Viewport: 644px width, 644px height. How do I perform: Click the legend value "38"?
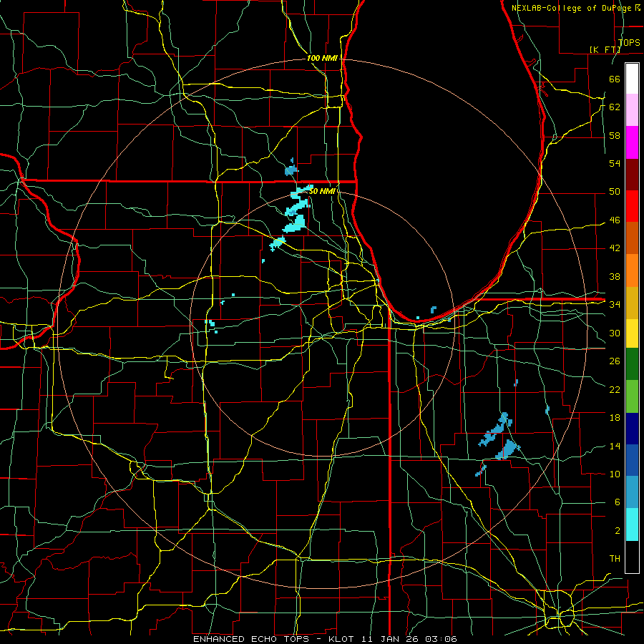615,276
